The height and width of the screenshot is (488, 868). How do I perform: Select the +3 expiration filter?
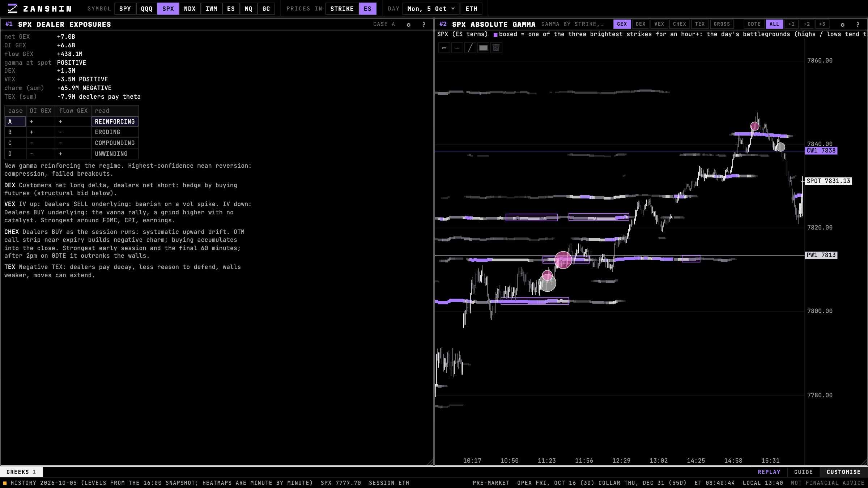point(822,24)
